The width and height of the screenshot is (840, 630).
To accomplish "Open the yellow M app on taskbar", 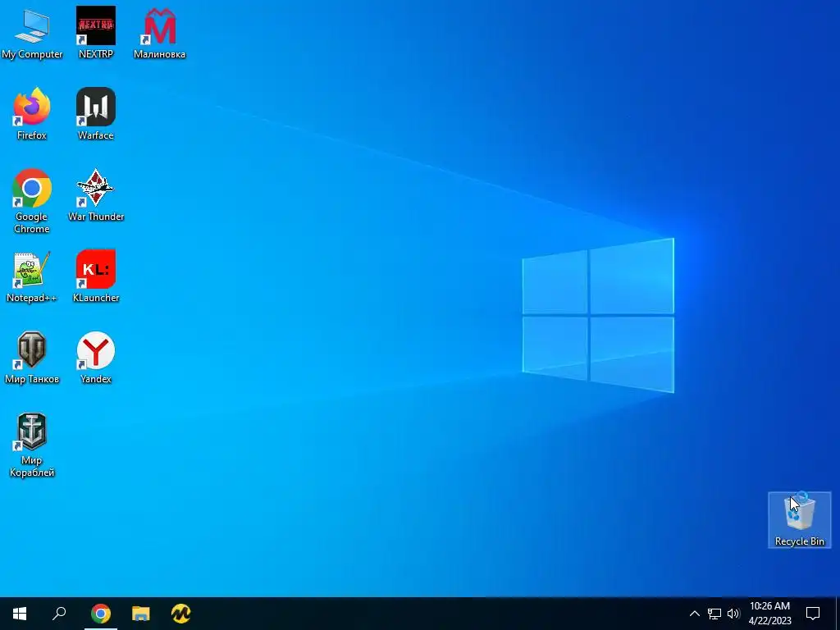I will tap(181, 614).
